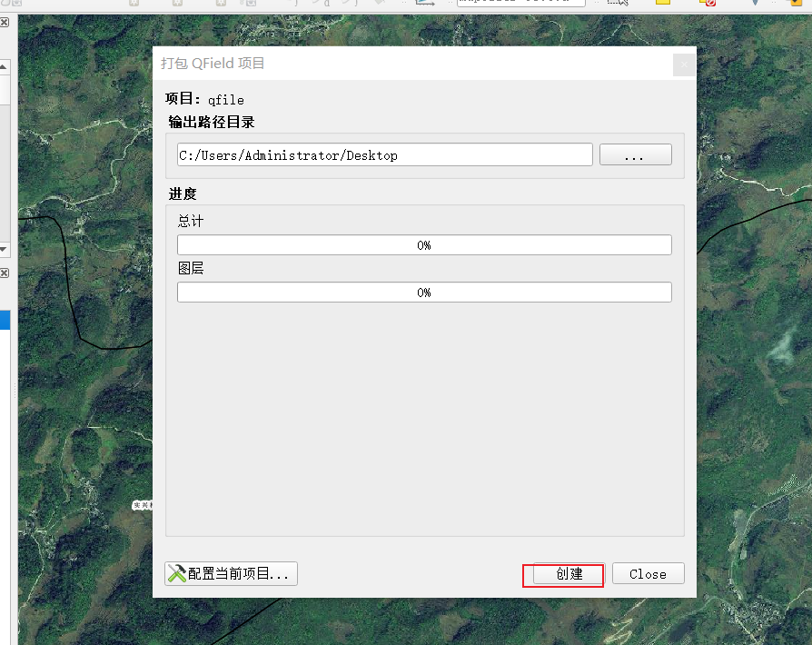Open 配置当前项目 settings
The image size is (812, 645).
[231, 573]
